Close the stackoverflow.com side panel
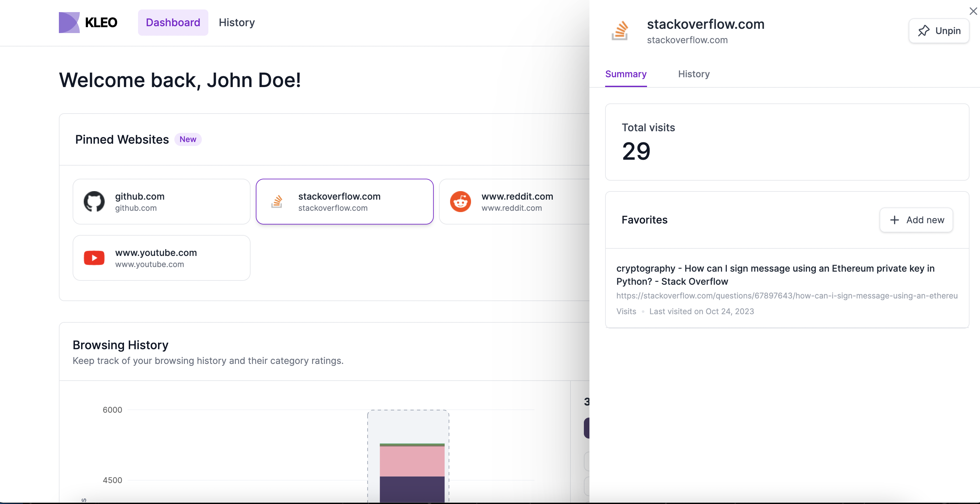The width and height of the screenshot is (980, 504). tap(973, 11)
